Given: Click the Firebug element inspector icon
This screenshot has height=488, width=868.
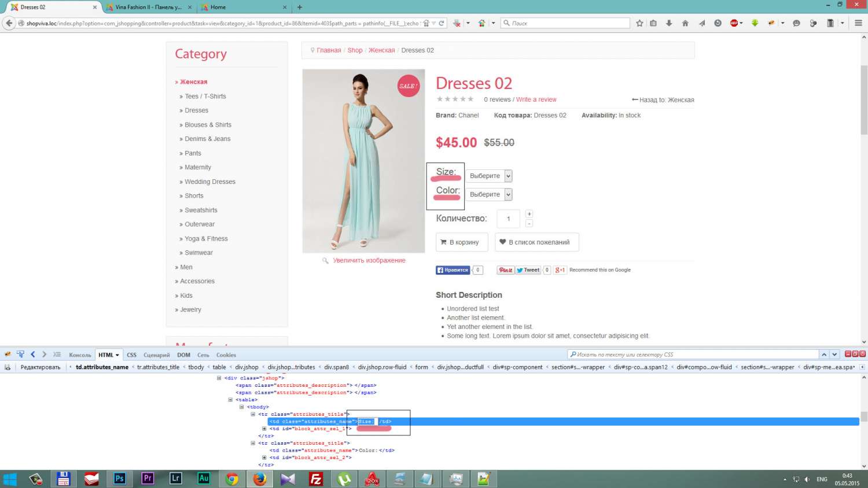Looking at the screenshot, I should pos(20,354).
